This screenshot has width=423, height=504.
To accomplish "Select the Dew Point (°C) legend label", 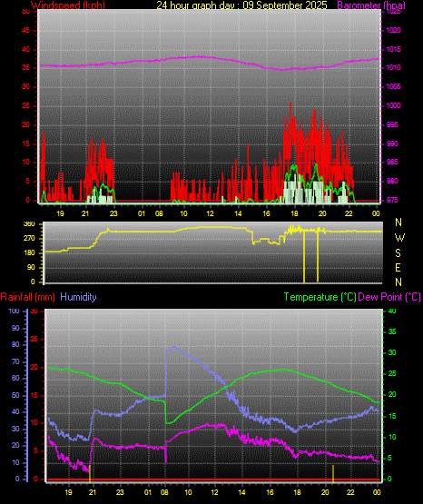I will (x=389, y=297).
